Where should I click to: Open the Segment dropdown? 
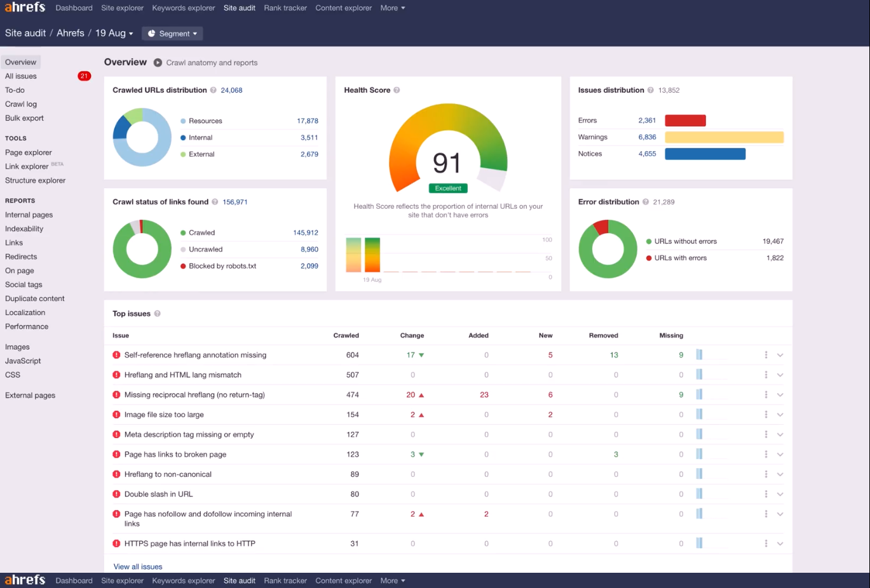coord(172,34)
